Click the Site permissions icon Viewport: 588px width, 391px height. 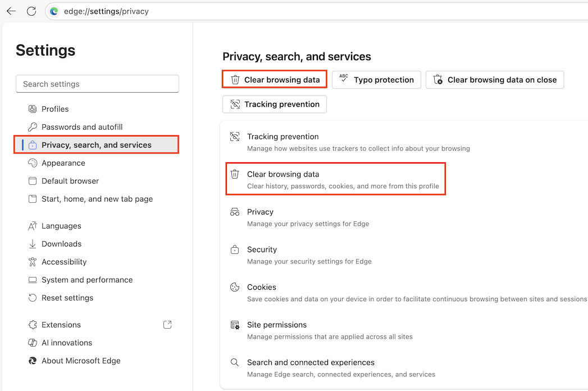coord(235,325)
